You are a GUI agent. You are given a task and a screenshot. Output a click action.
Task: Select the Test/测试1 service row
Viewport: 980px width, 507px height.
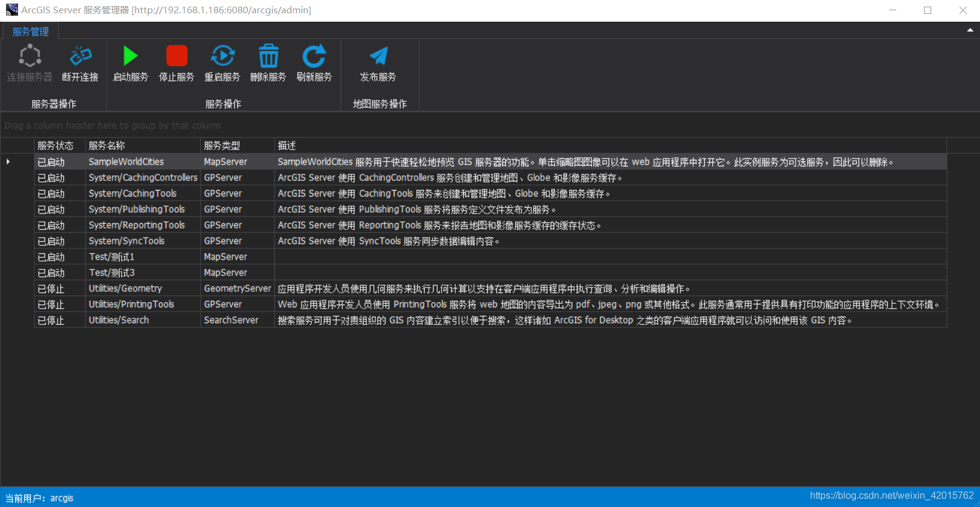point(490,257)
